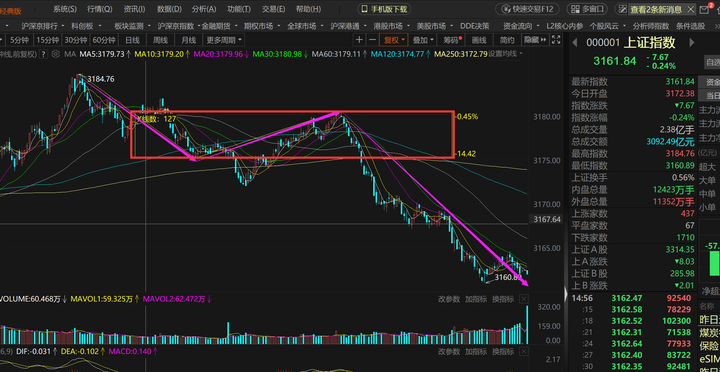720x372 pixels.
Task: Open DDE决策 section
Action: tap(474, 26)
